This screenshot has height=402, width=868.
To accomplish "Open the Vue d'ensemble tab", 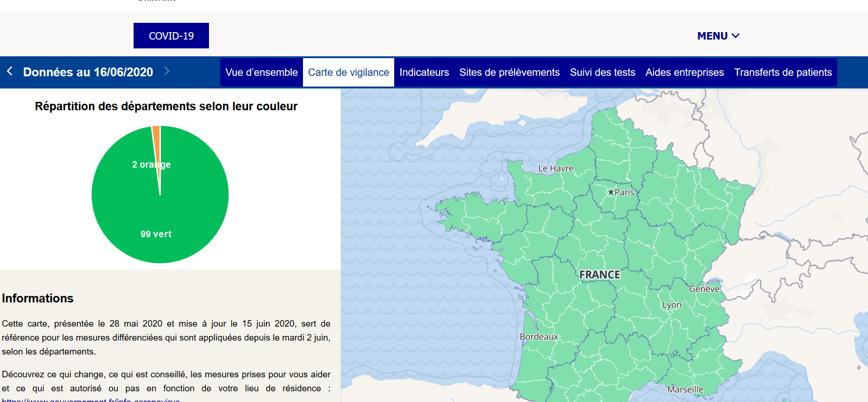I will pyautogui.click(x=261, y=73).
